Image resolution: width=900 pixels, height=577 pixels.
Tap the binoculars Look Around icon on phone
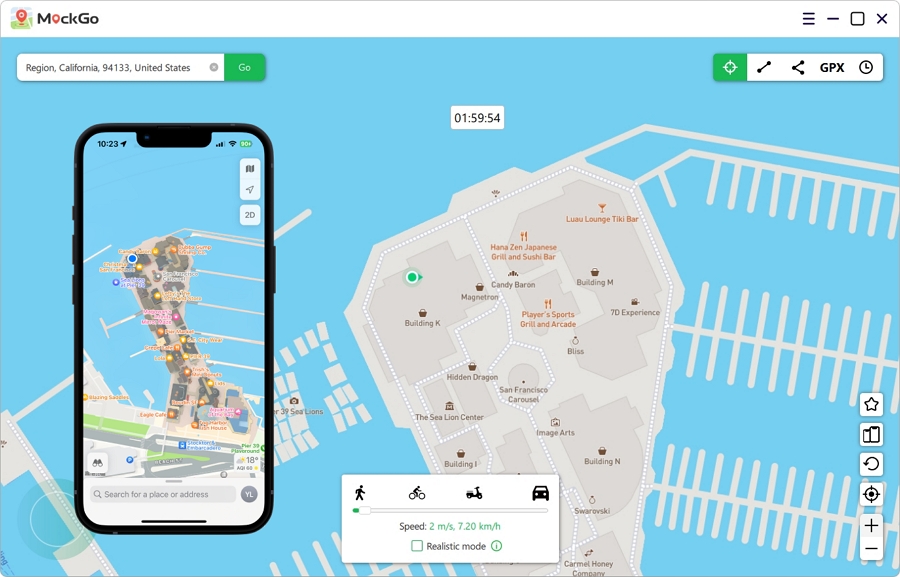coord(98,463)
